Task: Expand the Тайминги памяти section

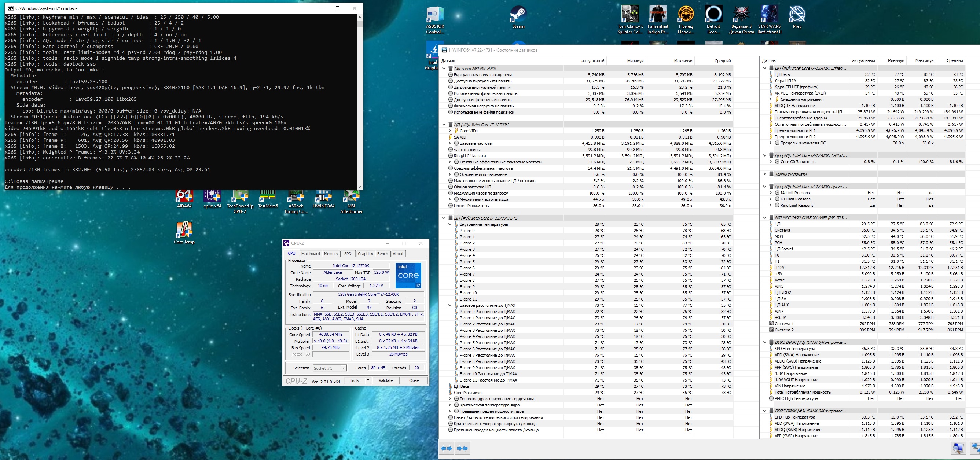Action: [x=765, y=174]
